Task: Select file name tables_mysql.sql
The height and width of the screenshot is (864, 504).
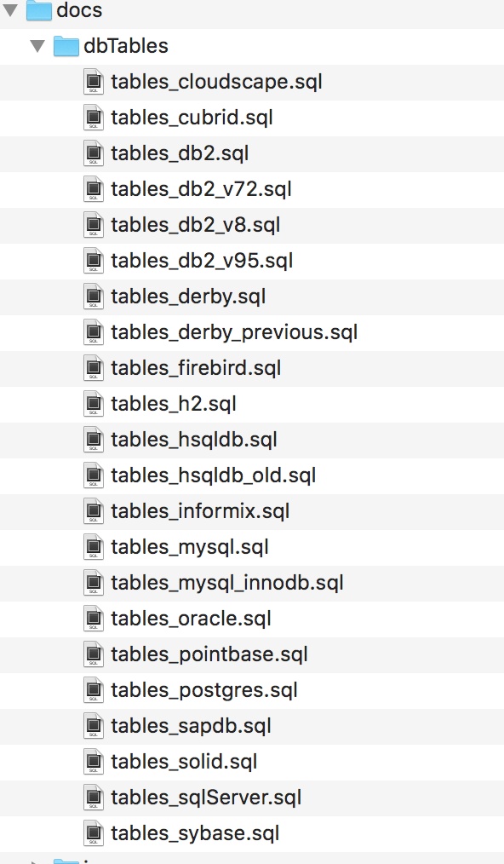Action: (190, 548)
